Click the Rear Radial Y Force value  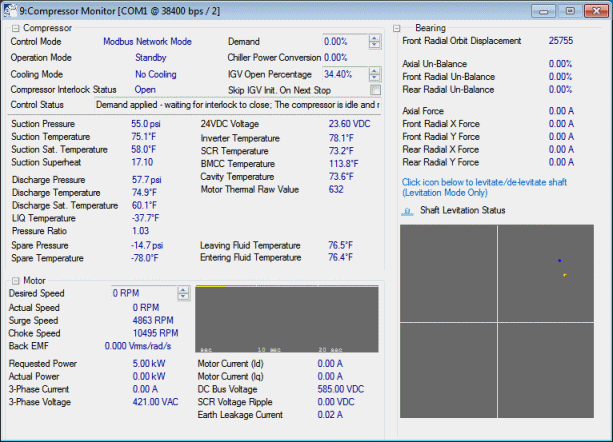[x=561, y=162]
